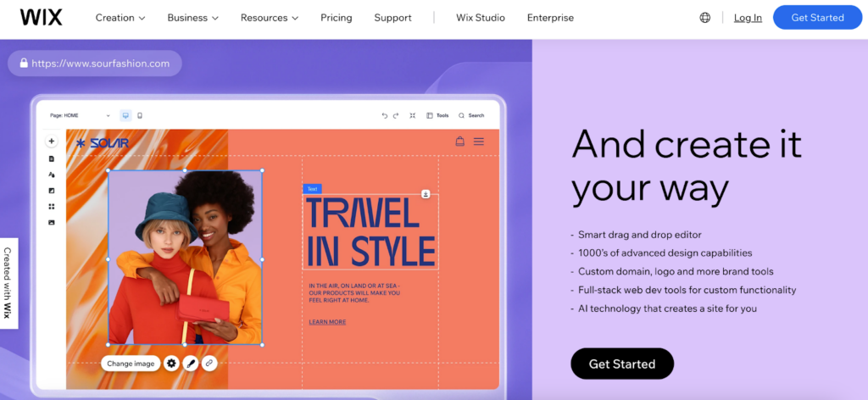The width and height of the screenshot is (868, 400).
Task: Open the language globe selector
Action: (704, 18)
